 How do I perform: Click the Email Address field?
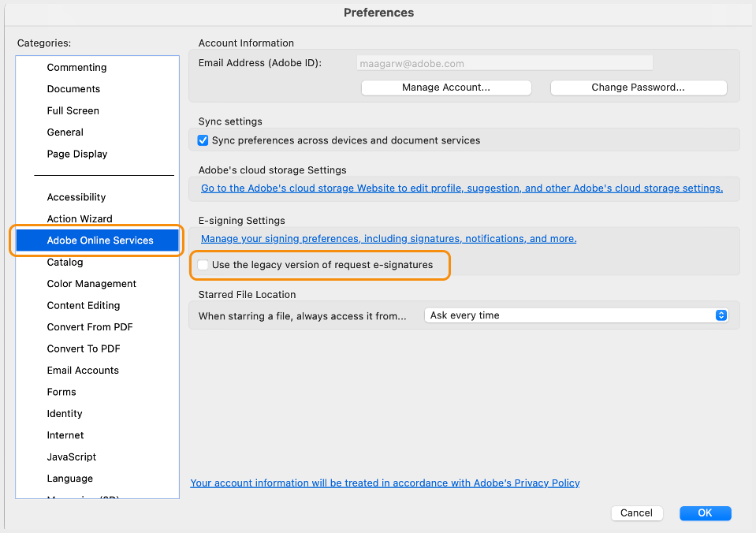[505, 63]
